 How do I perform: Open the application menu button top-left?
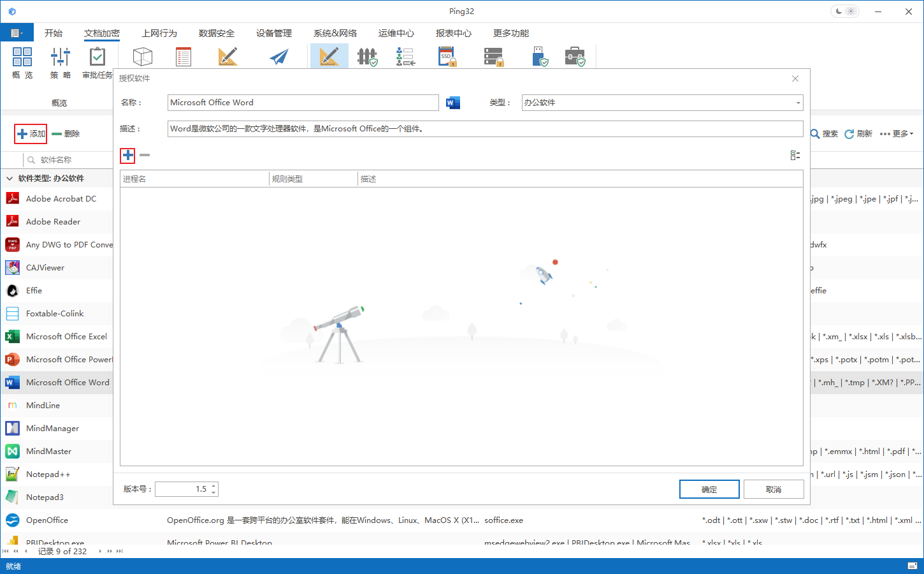[16, 33]
